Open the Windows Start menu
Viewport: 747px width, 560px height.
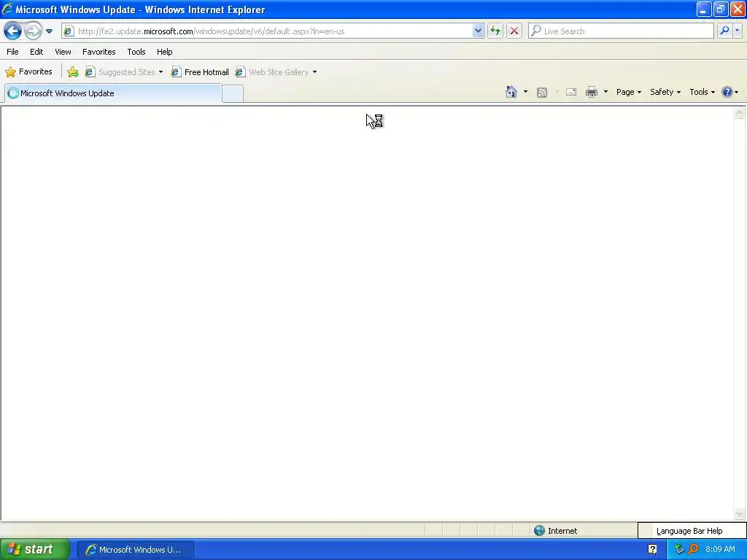pyautogui.click(x=35, y=550)
